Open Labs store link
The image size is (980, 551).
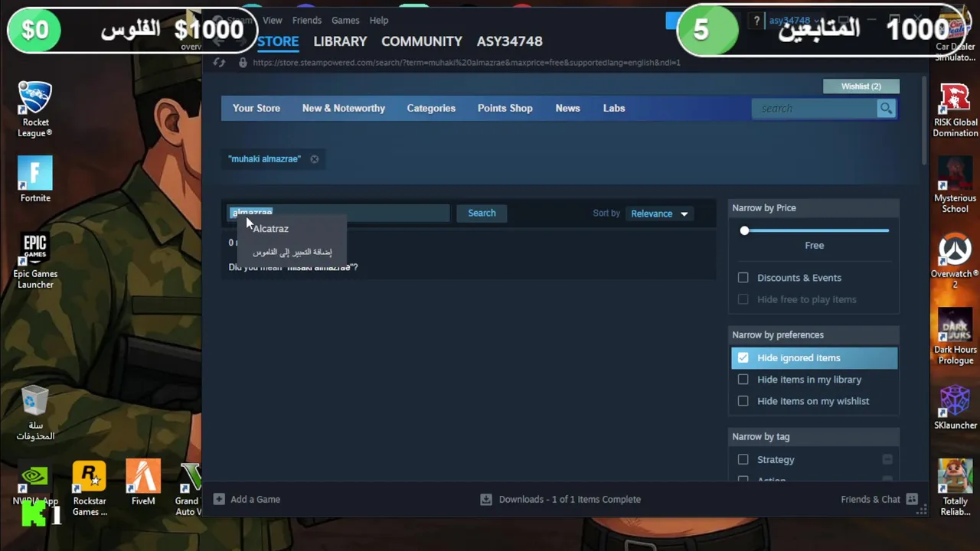click(614, 109)
